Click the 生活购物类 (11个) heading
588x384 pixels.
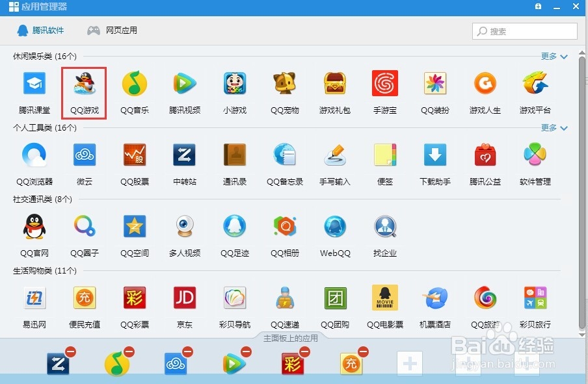coord(45,270)
